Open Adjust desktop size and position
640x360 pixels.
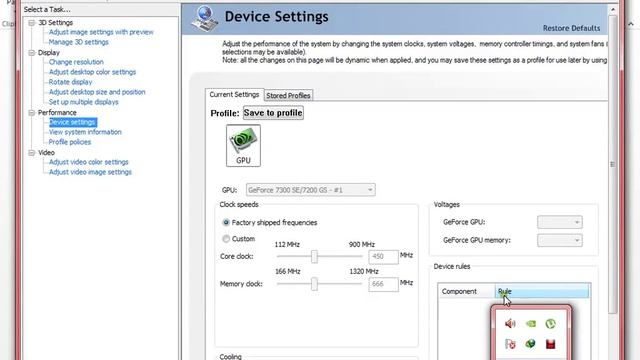(97, 92)
